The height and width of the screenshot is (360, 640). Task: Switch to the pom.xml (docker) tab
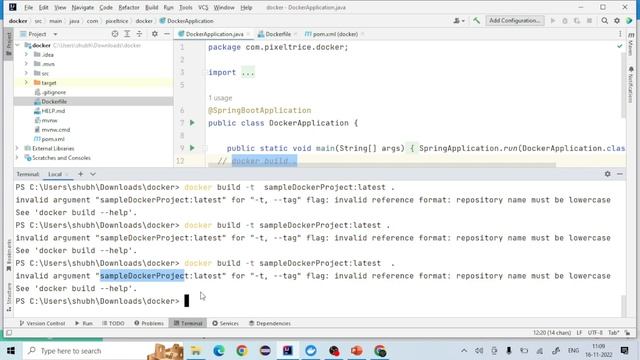[335, 34]
